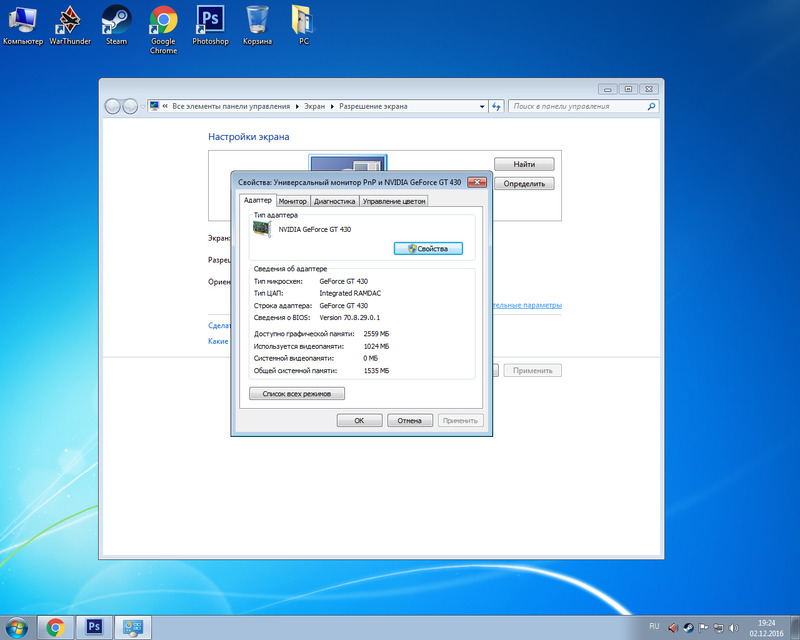
Task: Switch to the Монитор tab
Action: pyautogui.click(x=293, y=201)
